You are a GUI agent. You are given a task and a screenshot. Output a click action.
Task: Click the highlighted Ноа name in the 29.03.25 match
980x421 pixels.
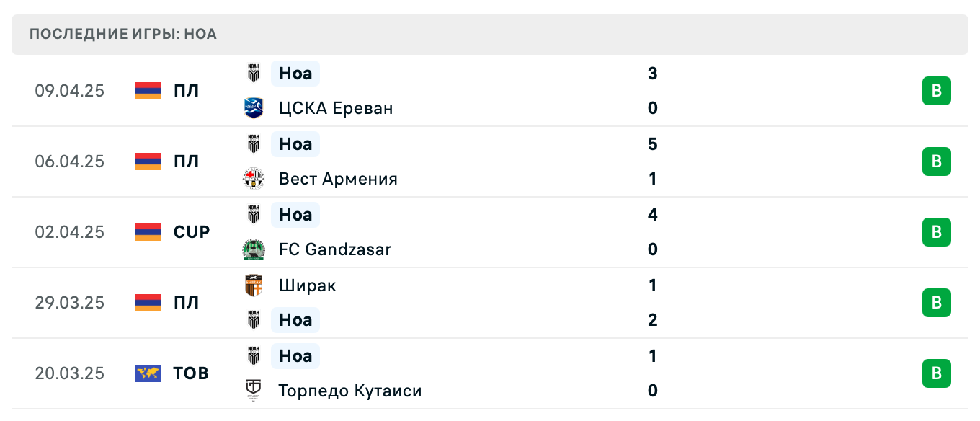(295, 319)
